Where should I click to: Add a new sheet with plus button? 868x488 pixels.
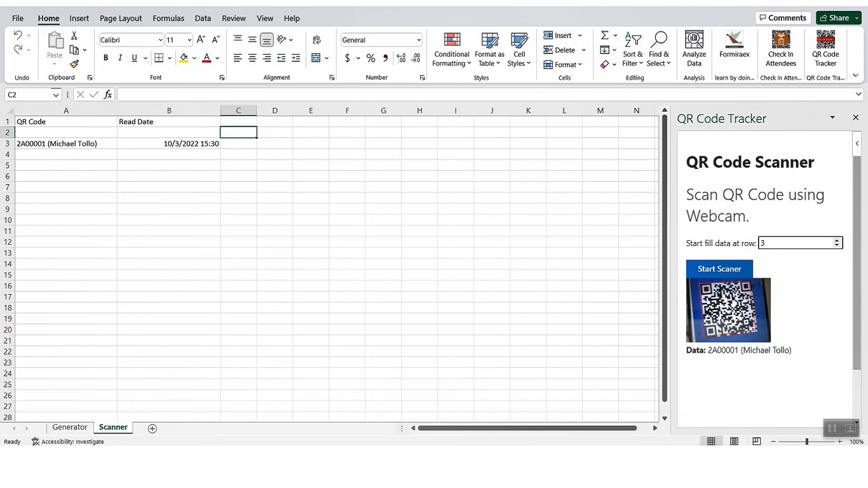(152, 428)
